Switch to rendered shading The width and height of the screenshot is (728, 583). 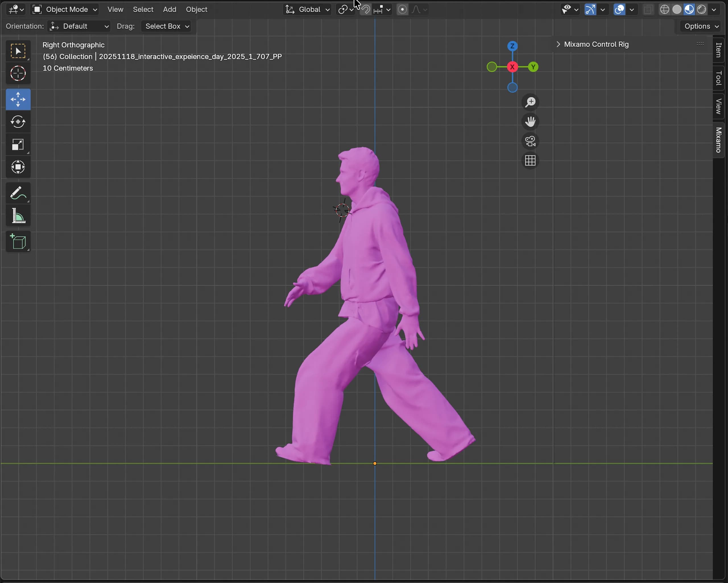(x=702, y=9)
